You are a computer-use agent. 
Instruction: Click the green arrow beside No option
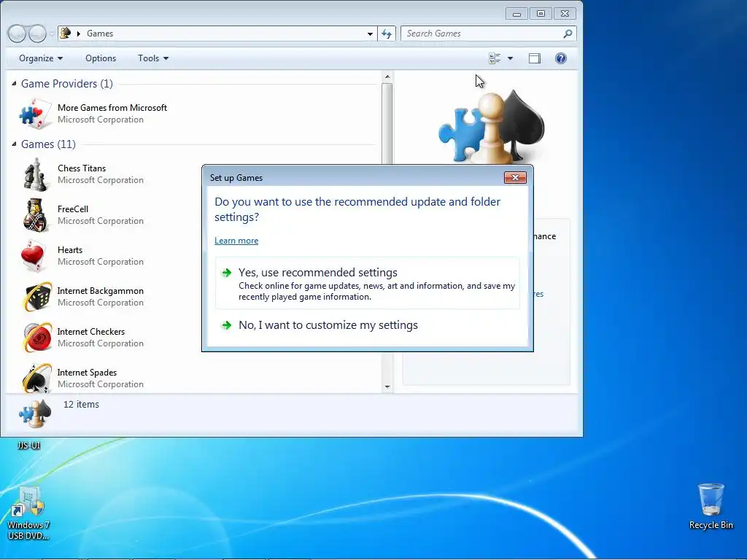pos(226,325)
